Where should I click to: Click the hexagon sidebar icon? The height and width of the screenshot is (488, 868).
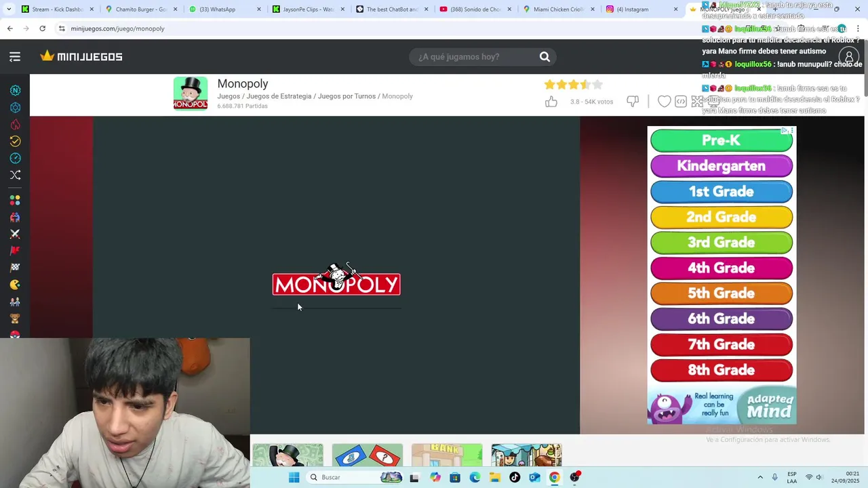(x=15, y=107)
